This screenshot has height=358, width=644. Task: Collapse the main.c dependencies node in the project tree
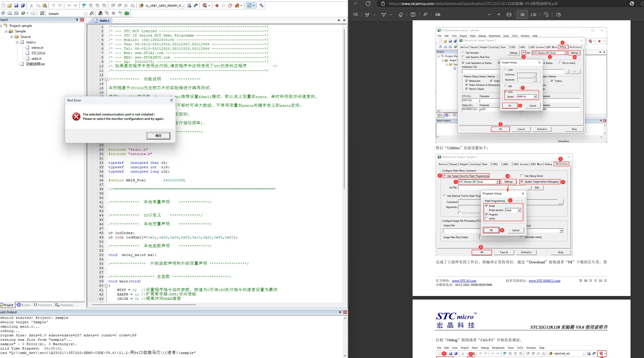[17, 42]
